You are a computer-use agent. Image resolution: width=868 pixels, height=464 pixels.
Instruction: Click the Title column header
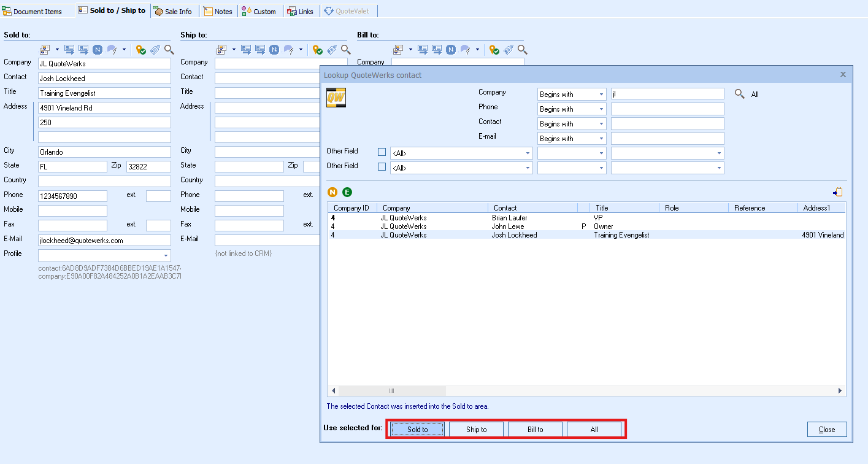click(624, 207)
